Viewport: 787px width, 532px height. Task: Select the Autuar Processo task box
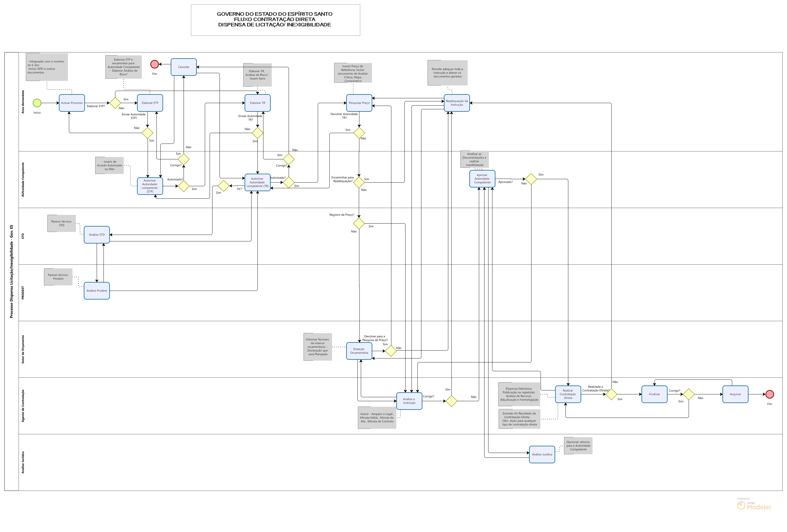(x=72, y=103)
